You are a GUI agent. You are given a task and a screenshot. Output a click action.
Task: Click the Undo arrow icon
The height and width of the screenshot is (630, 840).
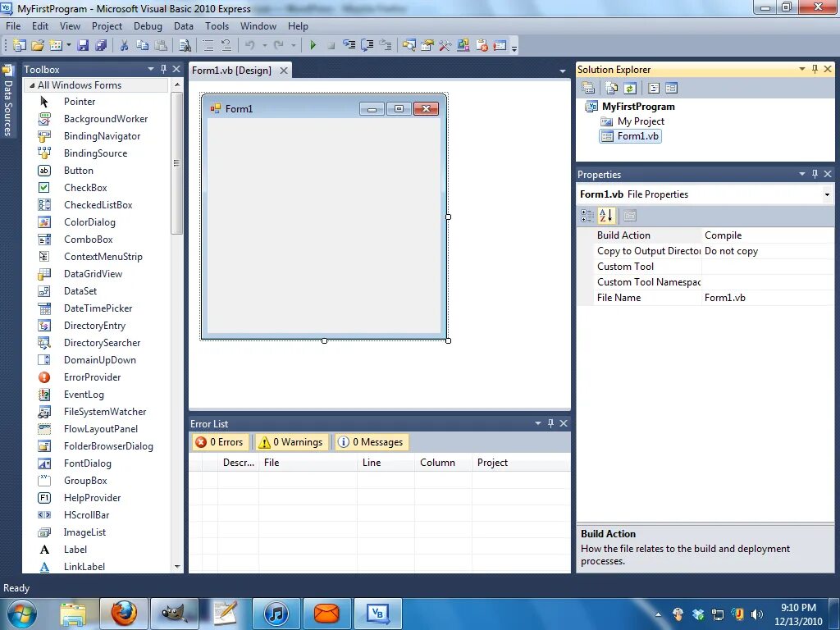(249, 46)
